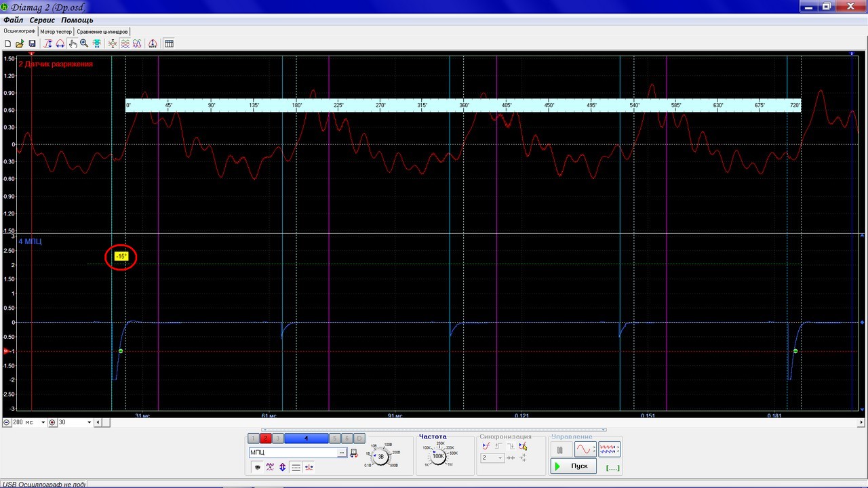Select channel 3 button
The image size is (868, 488).
point(278,439)
